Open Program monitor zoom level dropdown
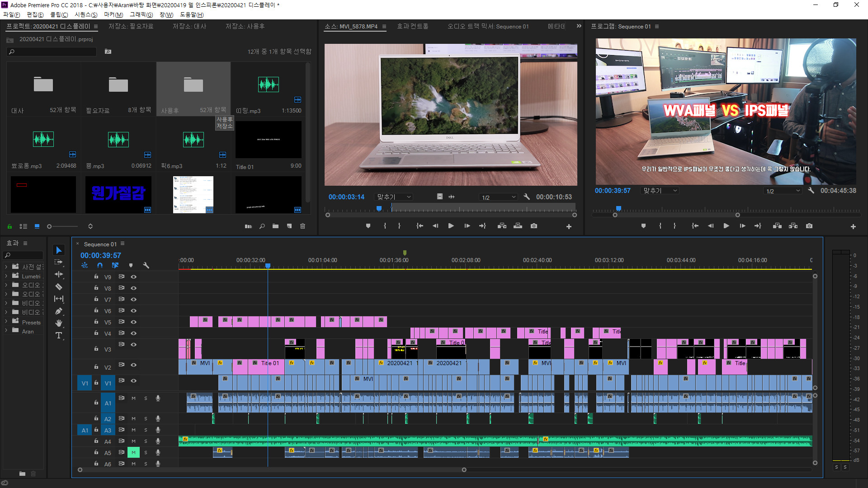 pos(660,191)
